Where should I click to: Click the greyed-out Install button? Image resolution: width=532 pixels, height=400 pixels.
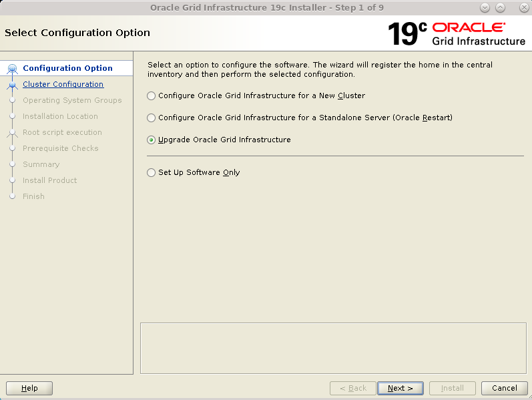click(x=453, y=388)
